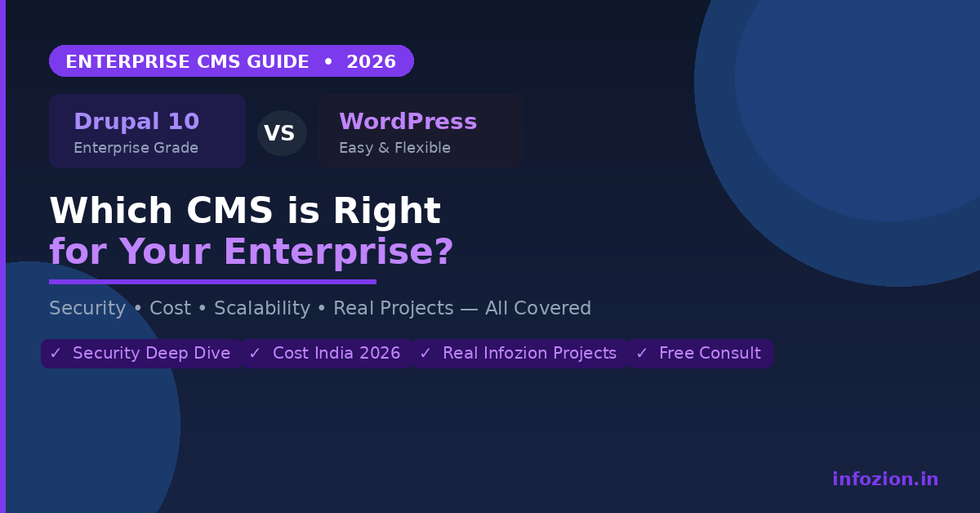980x513 pixels.
Task: Click the purple underline bar below the headline
Action: coord(212,281)
